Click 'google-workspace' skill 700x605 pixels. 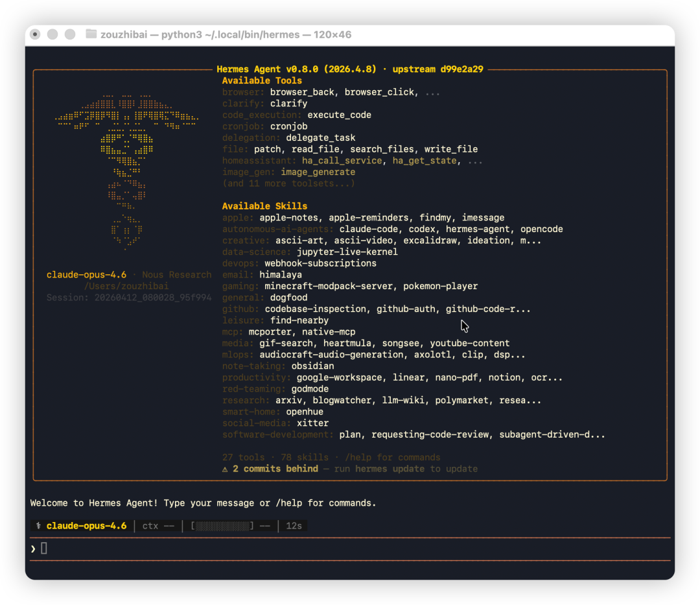[339, 378]
